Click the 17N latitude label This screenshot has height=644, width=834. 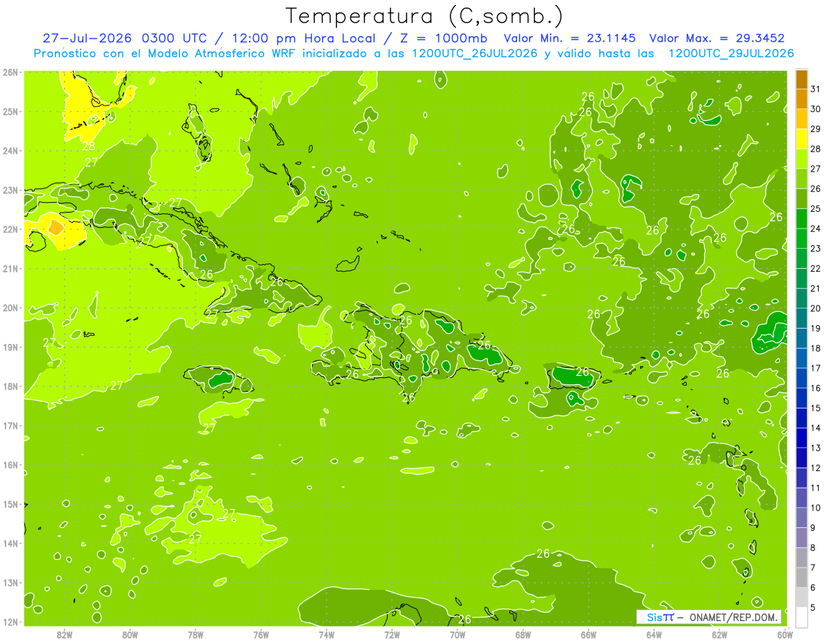[x=10, y=425]
